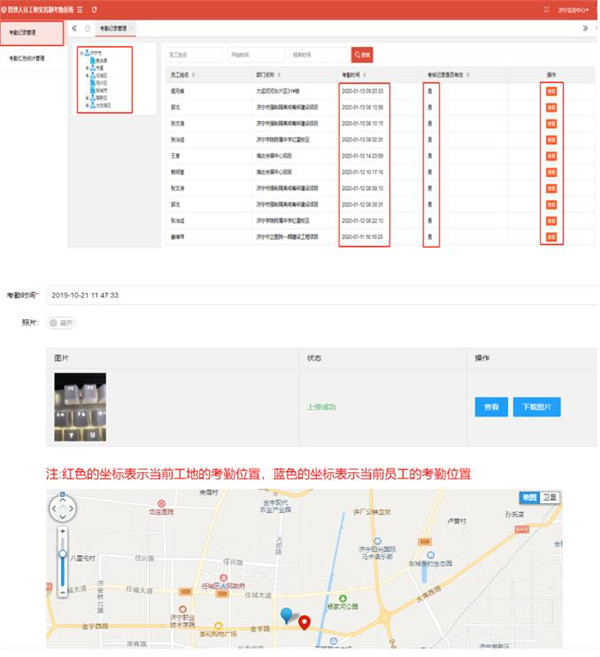Image resolution: width=600 pixels, height=657 pixels.
Task: Expand the 任城区 tree node
Action: 87,75
